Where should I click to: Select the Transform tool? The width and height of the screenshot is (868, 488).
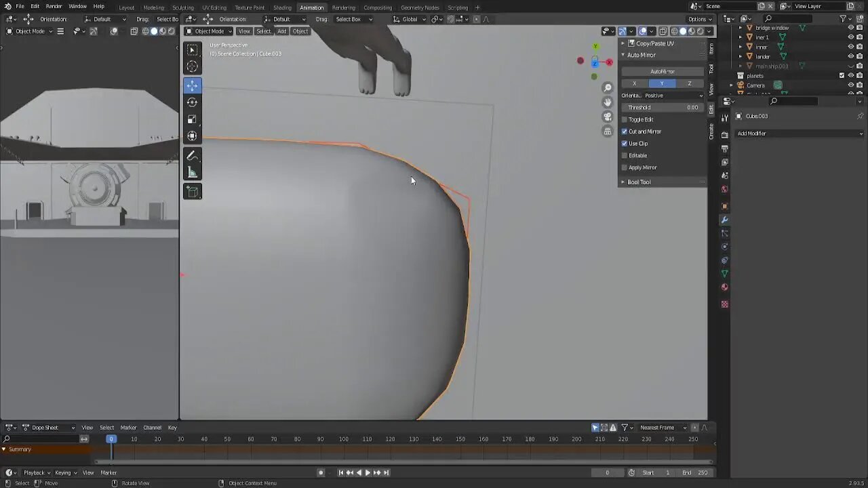tap(193, 136)
